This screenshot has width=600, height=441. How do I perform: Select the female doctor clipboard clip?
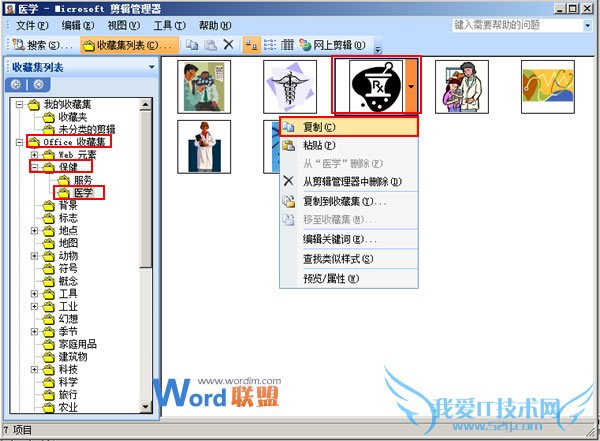(x=204, y=147)
